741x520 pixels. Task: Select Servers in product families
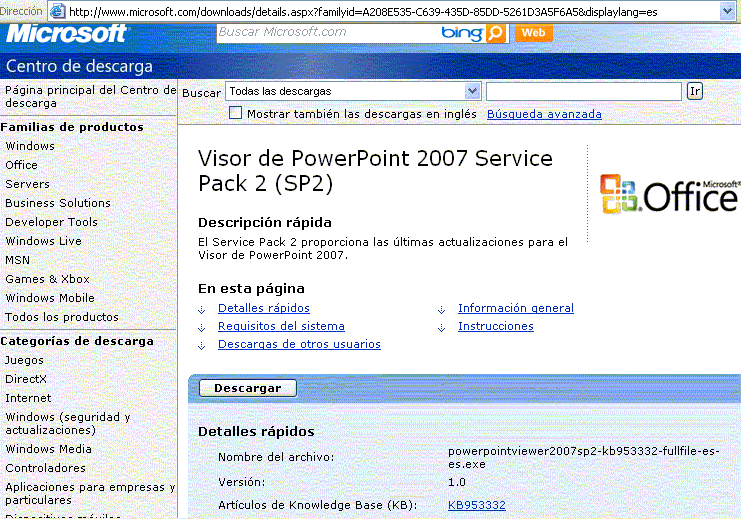[x=27, y=184]
